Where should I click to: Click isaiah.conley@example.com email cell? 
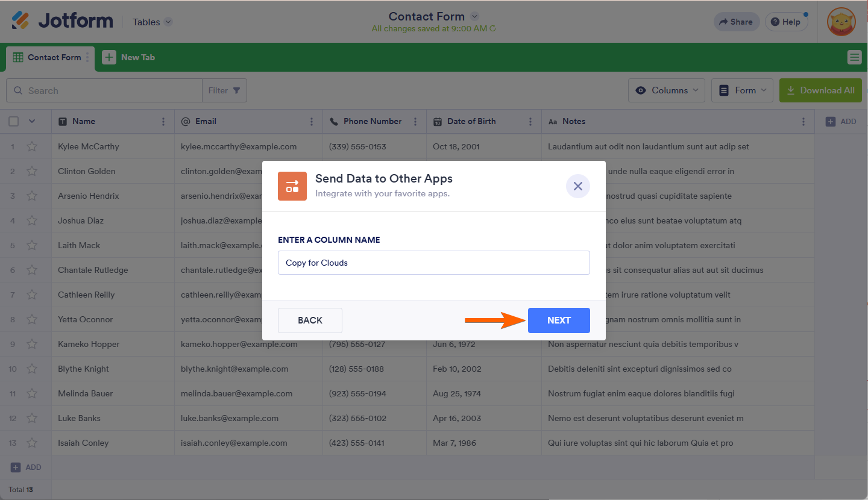coord(249,443)
